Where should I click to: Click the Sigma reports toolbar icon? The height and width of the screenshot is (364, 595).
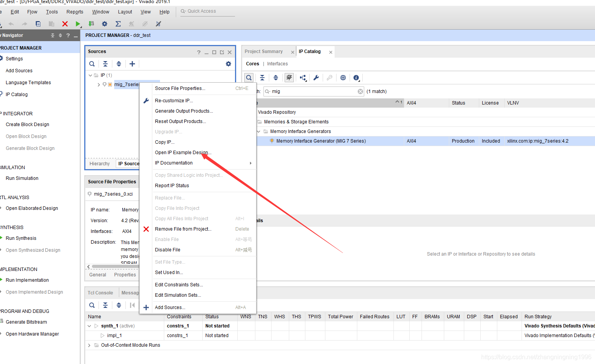point(118,24)
